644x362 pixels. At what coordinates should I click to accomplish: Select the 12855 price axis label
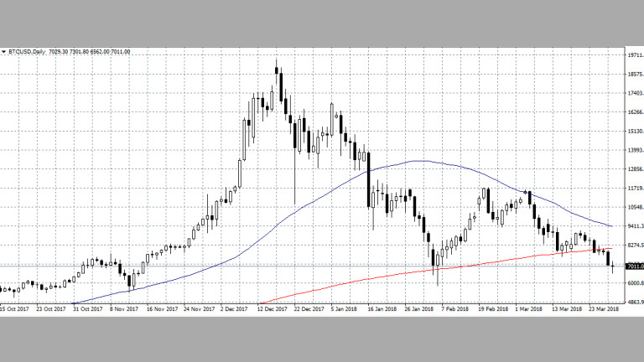click(632, 169)
